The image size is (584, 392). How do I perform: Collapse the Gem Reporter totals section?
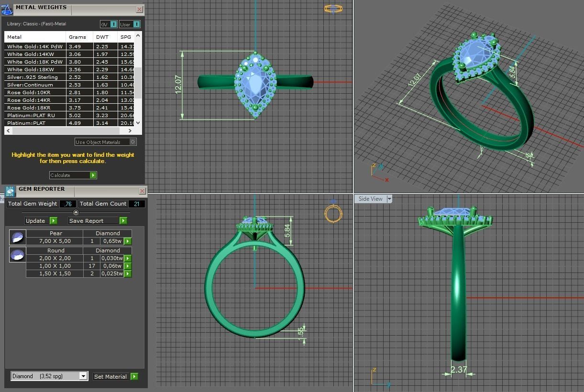coord(76,212)
